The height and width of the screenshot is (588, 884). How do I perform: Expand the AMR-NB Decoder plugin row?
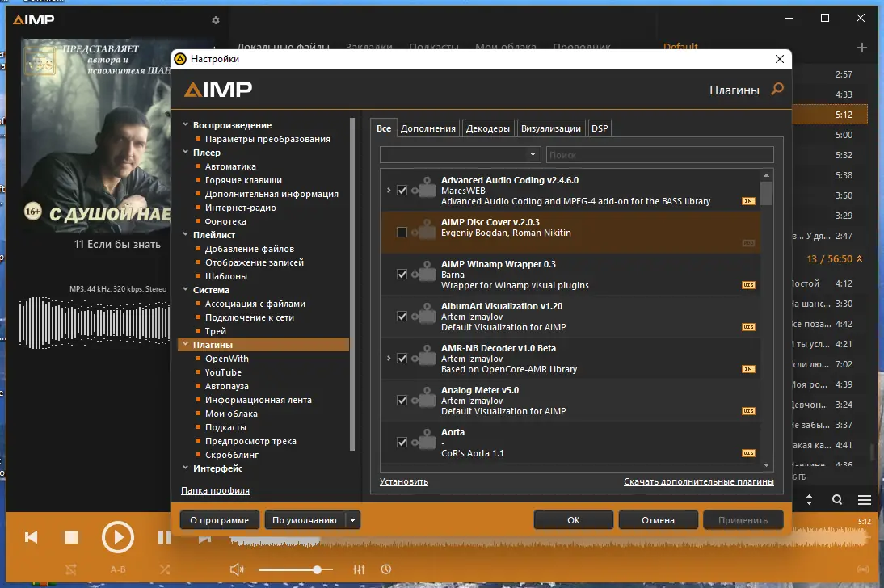point(389,359)
